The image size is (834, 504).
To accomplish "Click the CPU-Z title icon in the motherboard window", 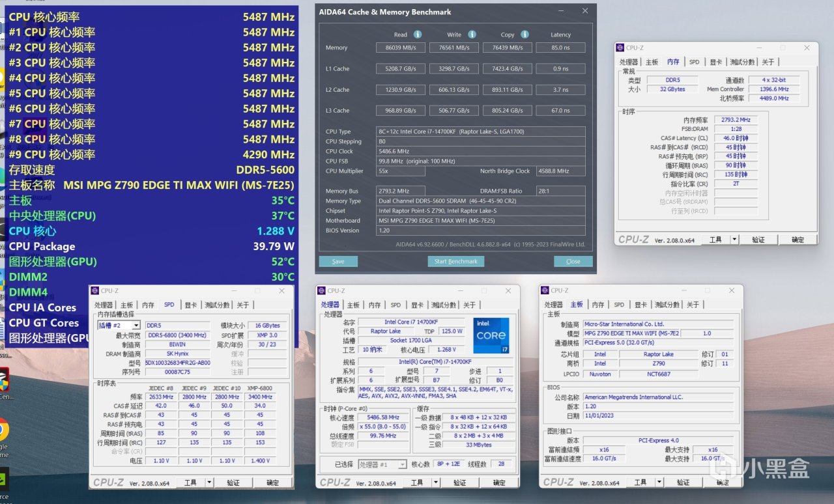I will pyautogui.click(x=545, y=290).
